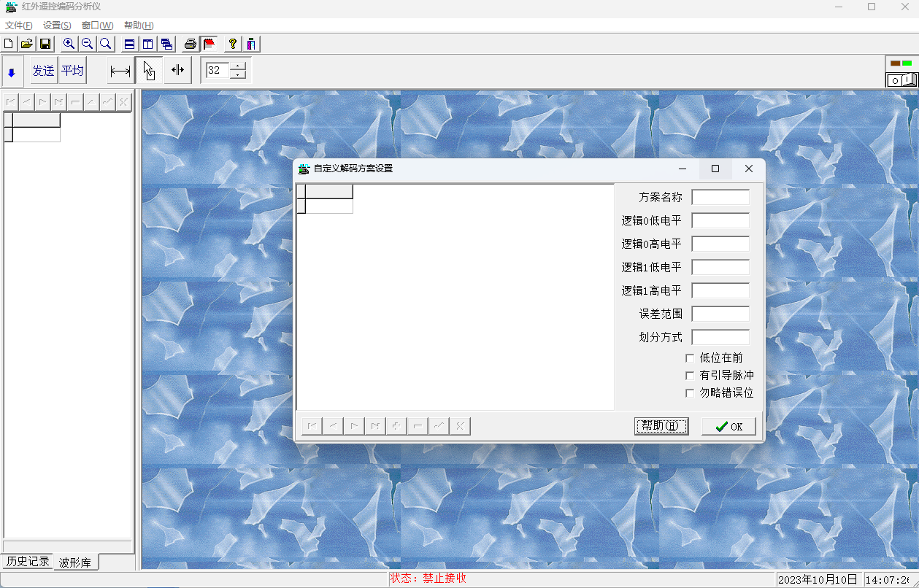Open the 窗口(W) menu
The image size is (919, 588).
click(x=97, y=26)
